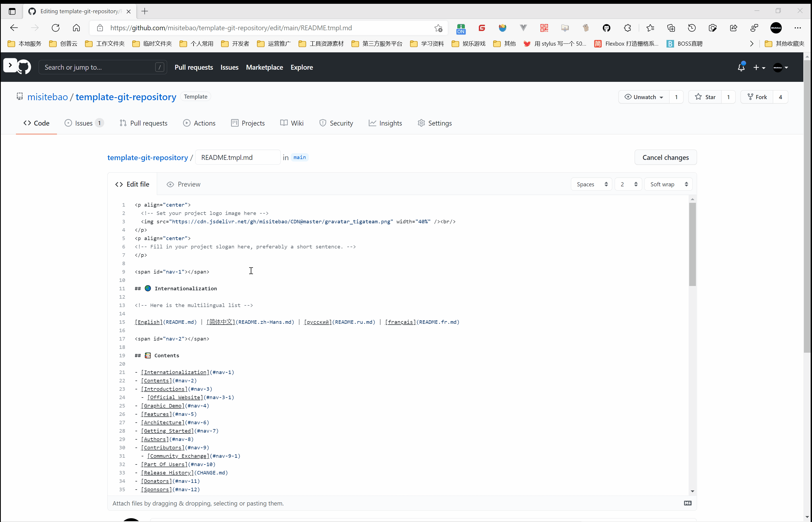
Task: Click the Notifications bell icon
Action: (741, 68)
